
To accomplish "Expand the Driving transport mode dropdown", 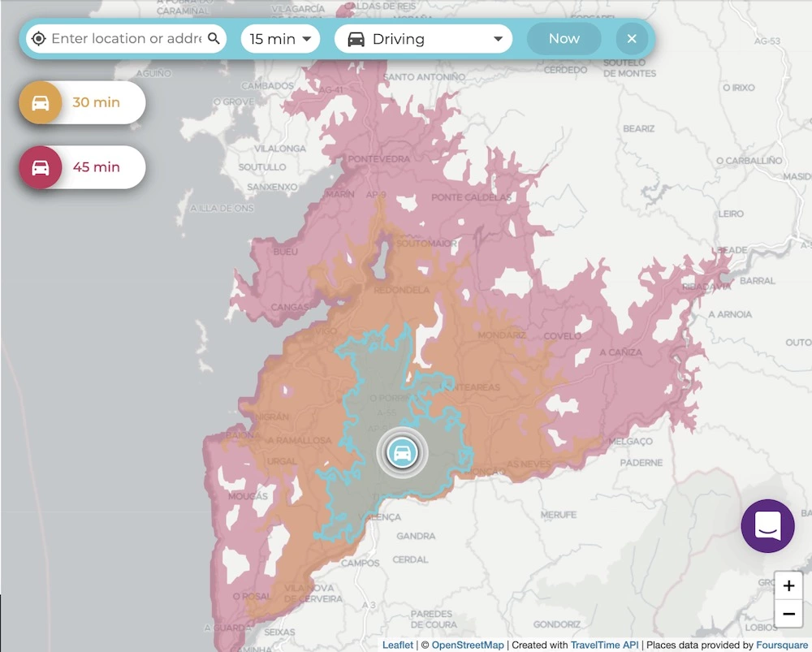I will pyautogui.click(x=423, y=39).
